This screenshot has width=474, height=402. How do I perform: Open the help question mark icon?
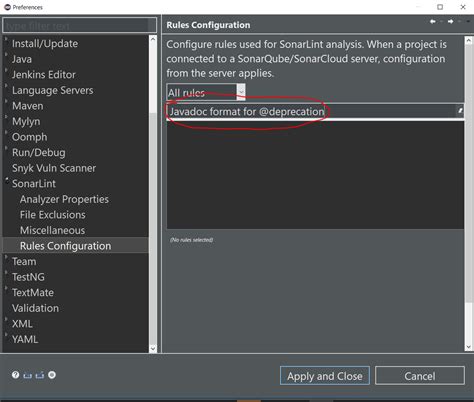click(15, 375)
